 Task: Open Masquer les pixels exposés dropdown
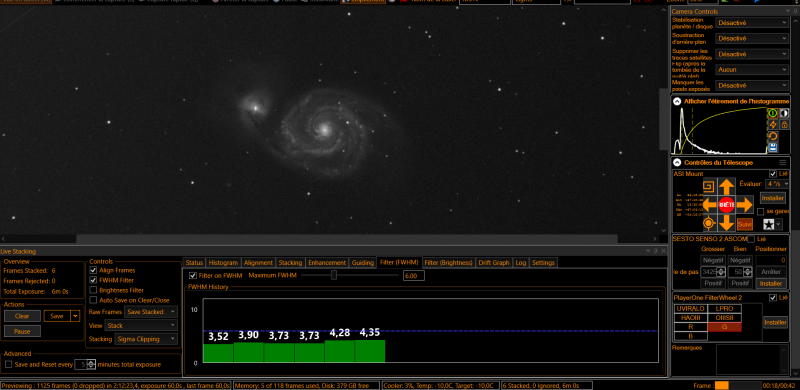(752, 85)
